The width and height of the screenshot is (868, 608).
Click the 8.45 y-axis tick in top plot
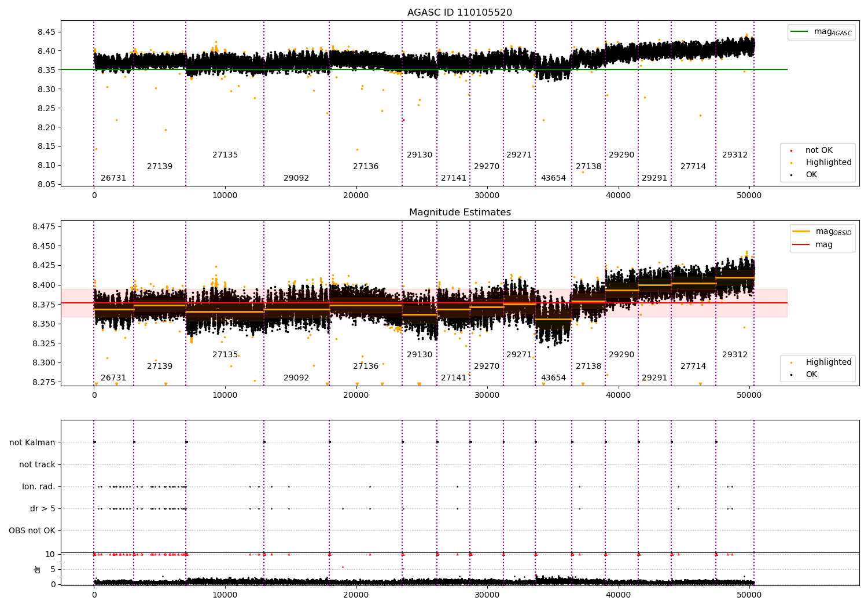click(47, 32)
